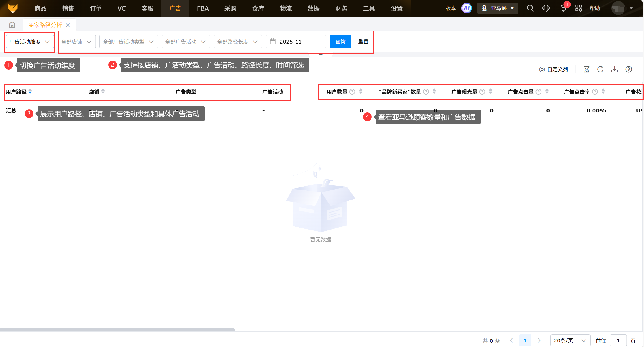Click the horizontal table scrollbar
This screenshot has height=347, width=644.
tap(117, 330)
